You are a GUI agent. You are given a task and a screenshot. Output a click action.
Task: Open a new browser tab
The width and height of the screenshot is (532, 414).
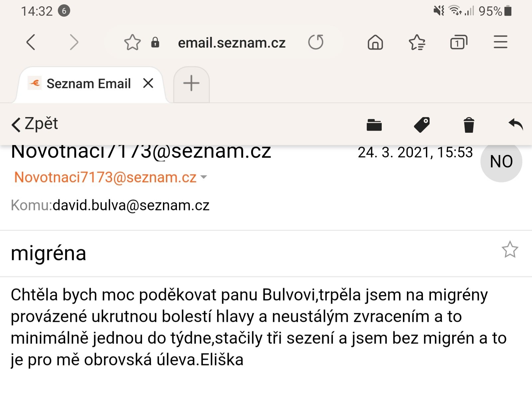tap(192, 83)
